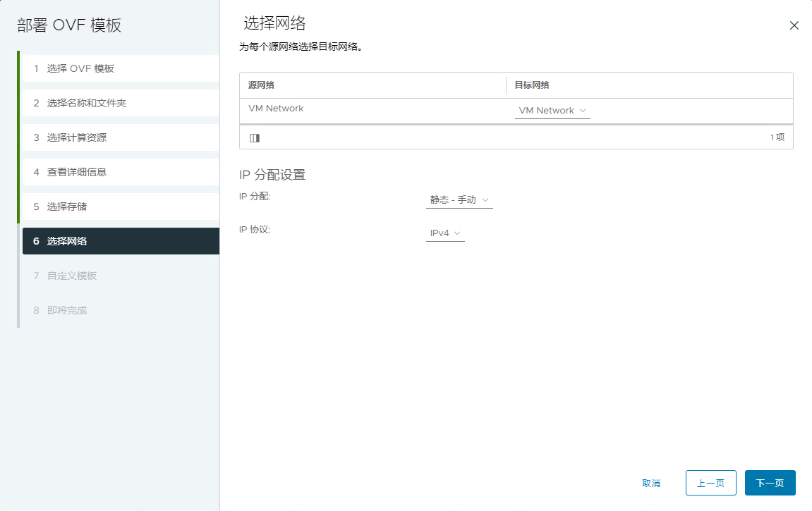Viewport: 812px width, 511px height.
Task: Click the 1 项 item count text
Action: (777, 137)
